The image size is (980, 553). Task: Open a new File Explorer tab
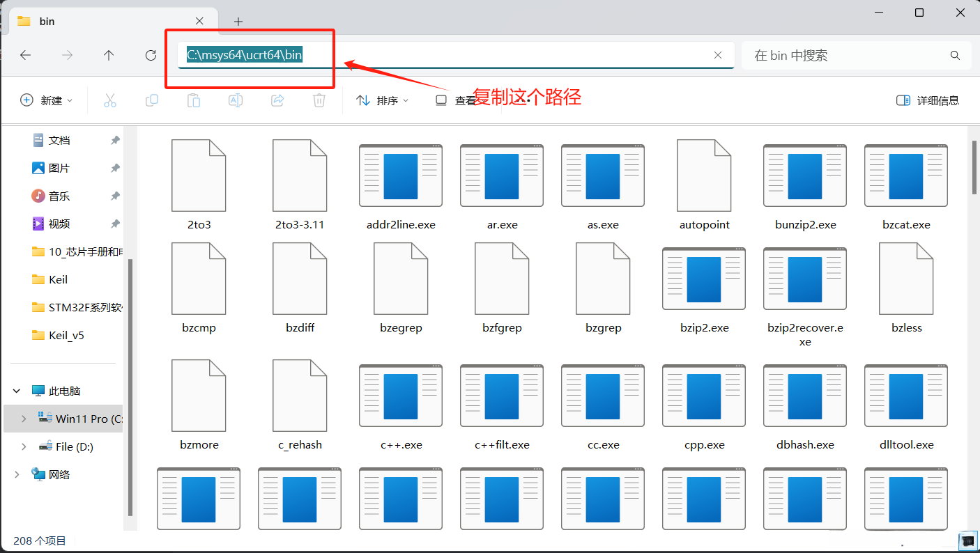pyautogui.click(x=238, y=21)
